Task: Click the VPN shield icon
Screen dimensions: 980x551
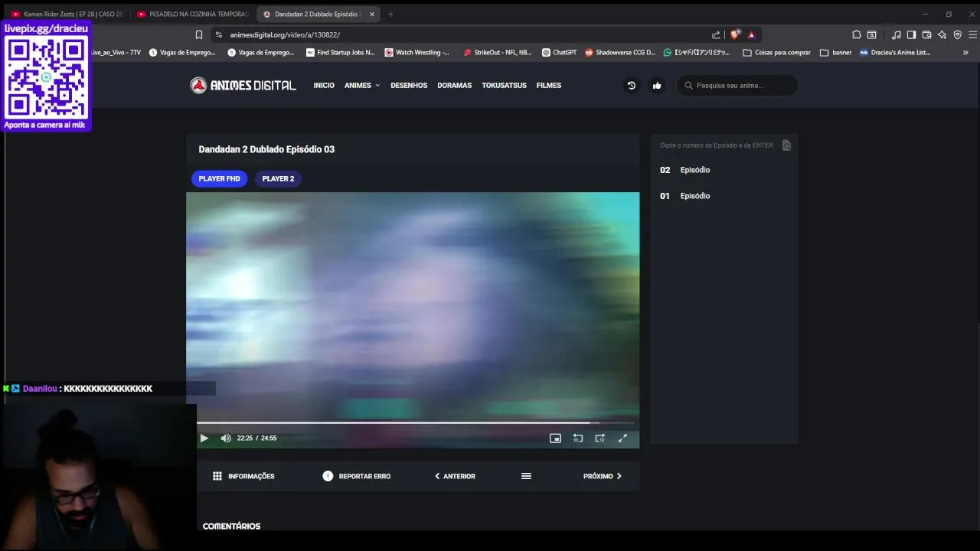Action: [957, 34]
